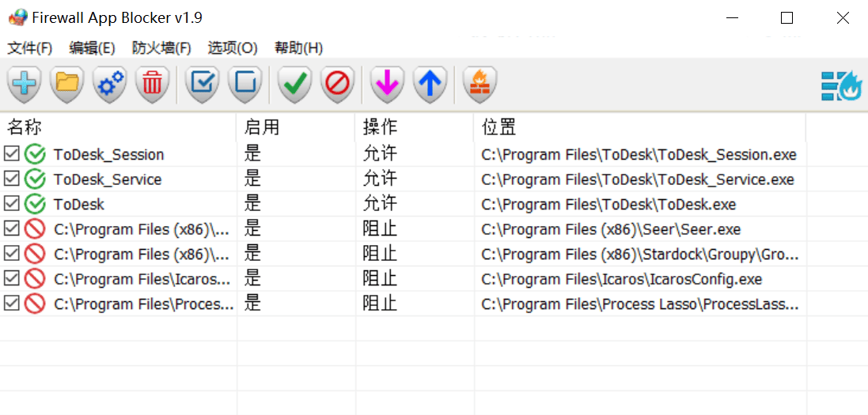Select the ToDesk_Service name
868x415 pixels.
[108, 180]
